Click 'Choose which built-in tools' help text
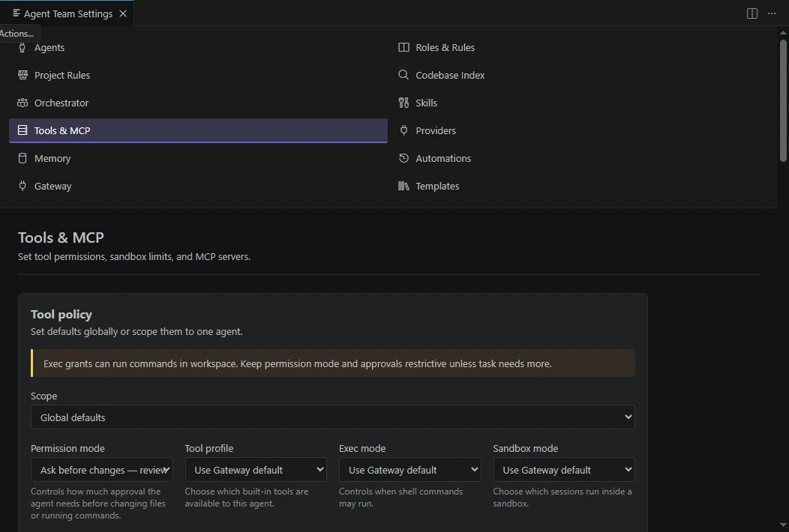 tap(247, 498)
